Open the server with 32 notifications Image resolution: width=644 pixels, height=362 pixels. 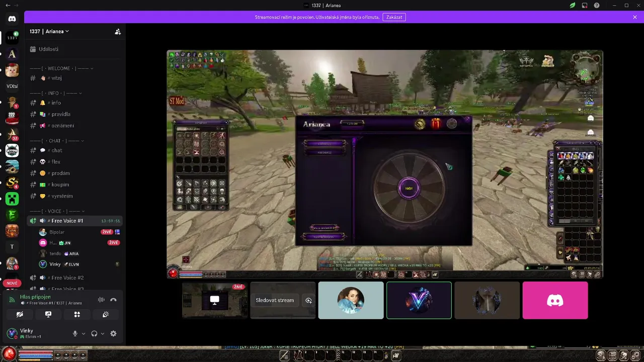(x=12, y=134)
